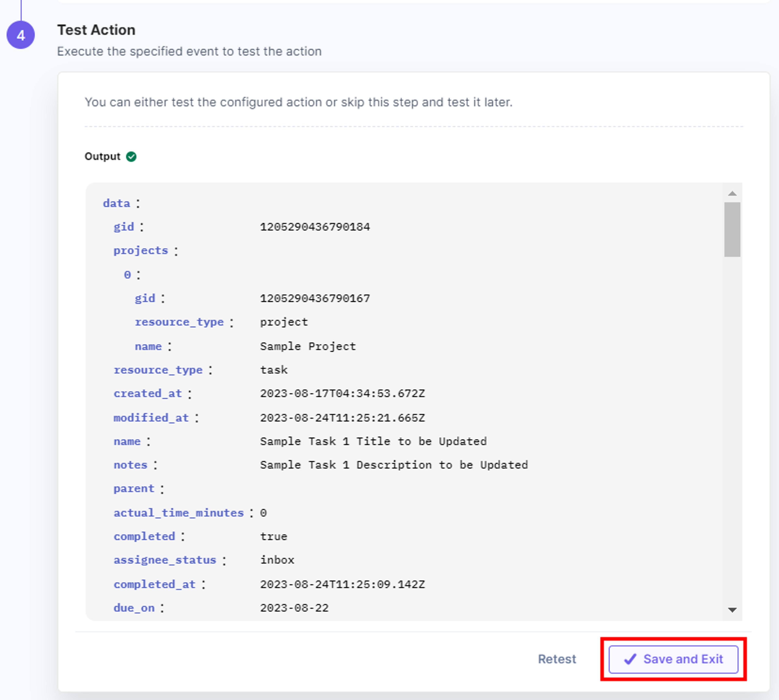Click the 'actual_time_minutes' key

coord(179,513)
